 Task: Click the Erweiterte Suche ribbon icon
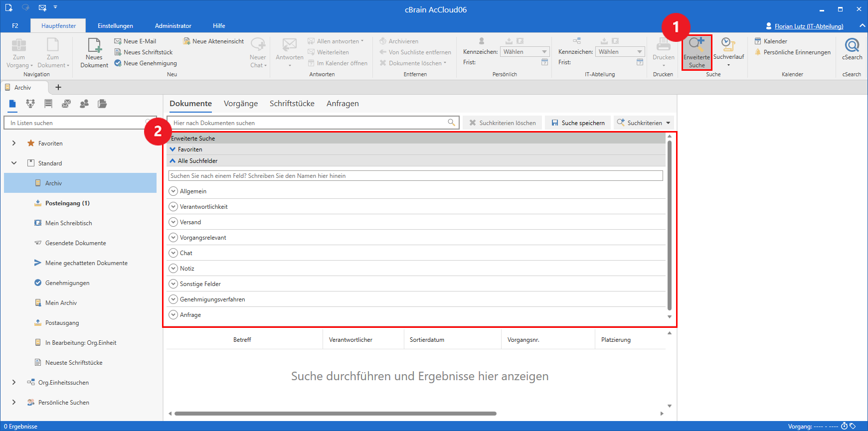[x=696, y=46]
